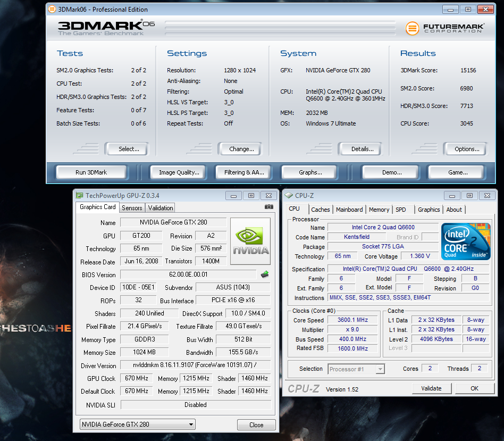Click the 3DMark Score value 15156
Screen dimensions: 504x441
468,70
